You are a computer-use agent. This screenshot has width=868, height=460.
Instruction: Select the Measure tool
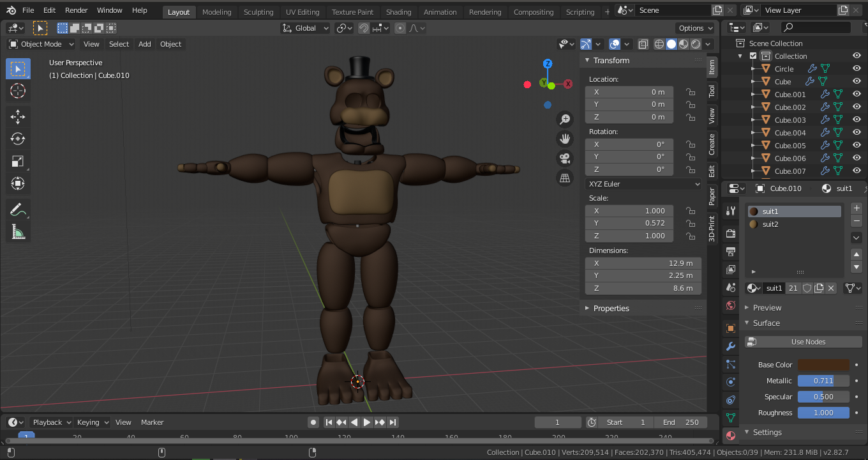(x=18, y=231)
